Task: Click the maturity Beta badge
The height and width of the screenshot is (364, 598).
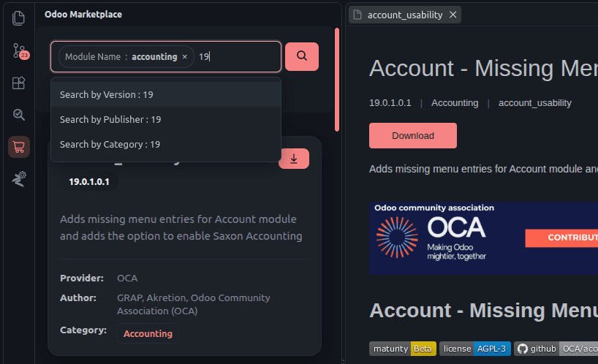Action: tap(402, 349)
